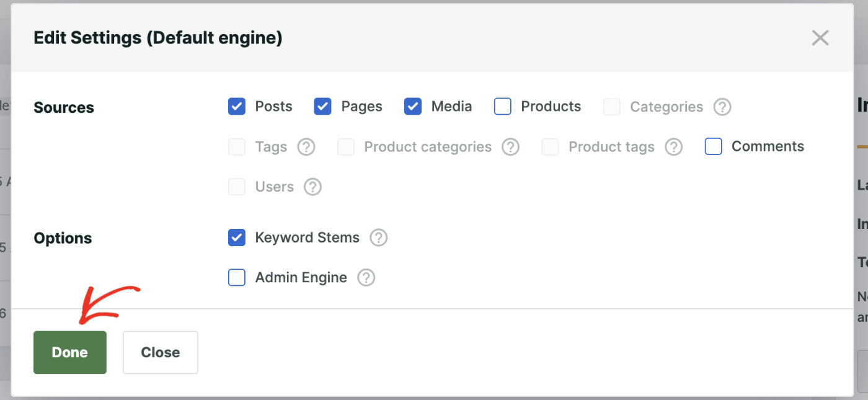The height and width of the screenshot is (400, 868).
Task: Uncheck the Posts source
Action: pos(237,107)
